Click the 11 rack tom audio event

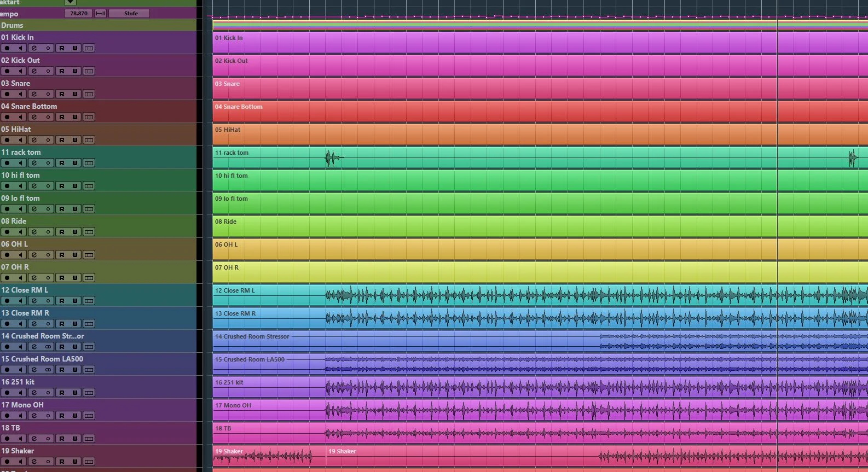(540, 157)
